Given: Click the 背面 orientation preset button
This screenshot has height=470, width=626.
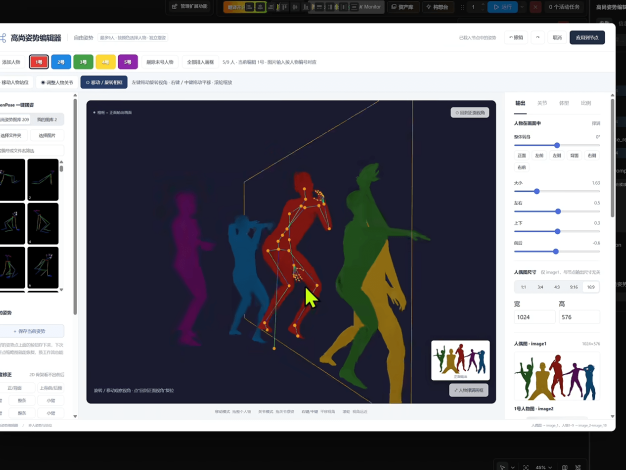Looking at the screenshot, I should (x=574, y=156).
